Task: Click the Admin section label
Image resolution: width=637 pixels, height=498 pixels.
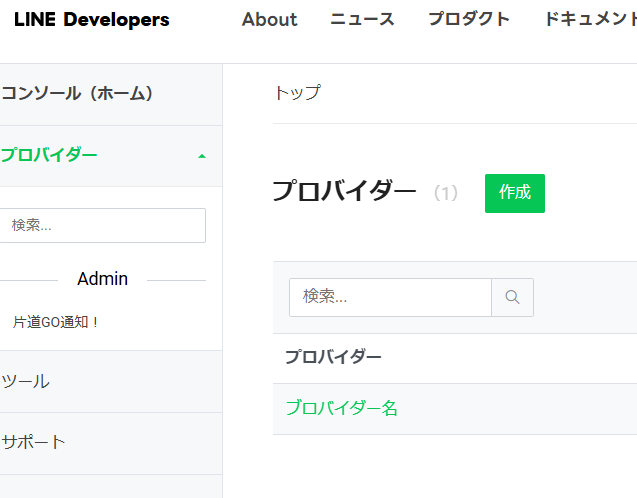Action: point(102,279)
